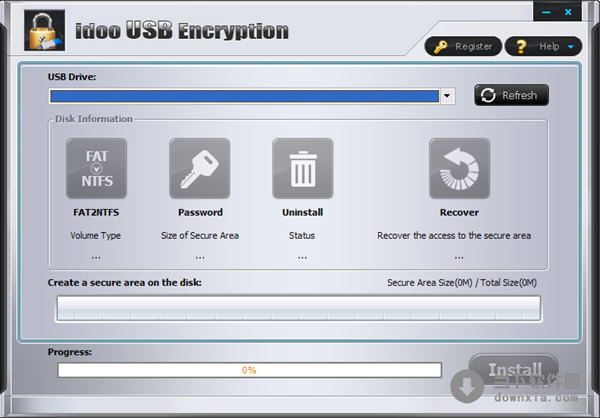Open the Help menu

click(543, 46)
